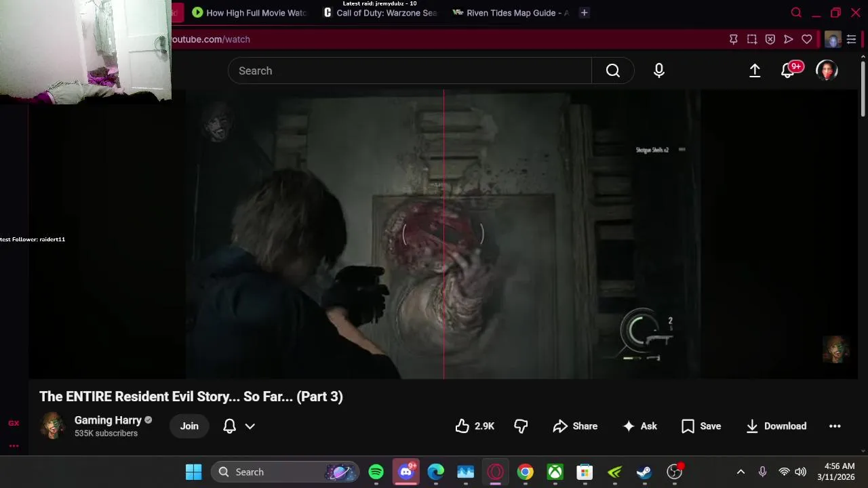Click the YouTube search magnifier button
Image resolution: width=868 pixels, height=488 pixels.
(612, 70)
